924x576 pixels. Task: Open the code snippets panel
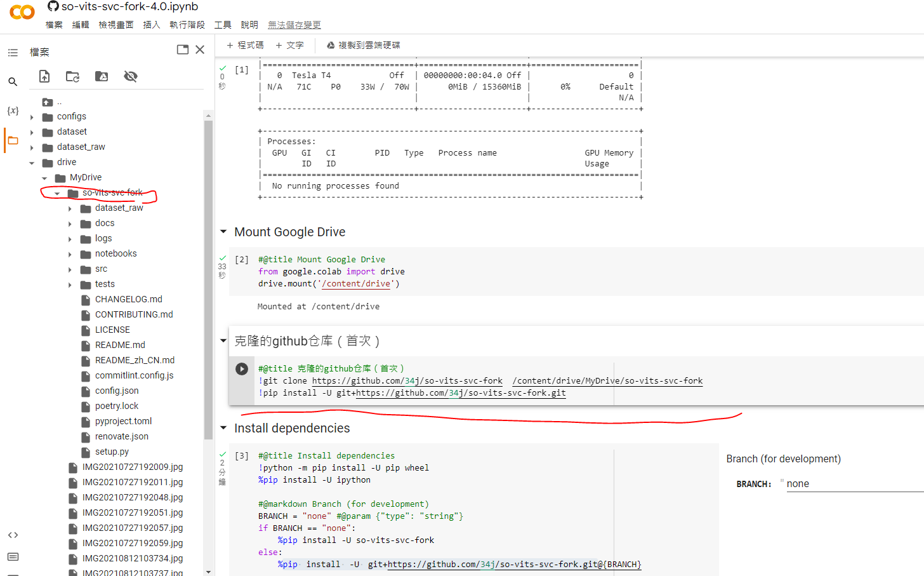[x=12, y=535]
